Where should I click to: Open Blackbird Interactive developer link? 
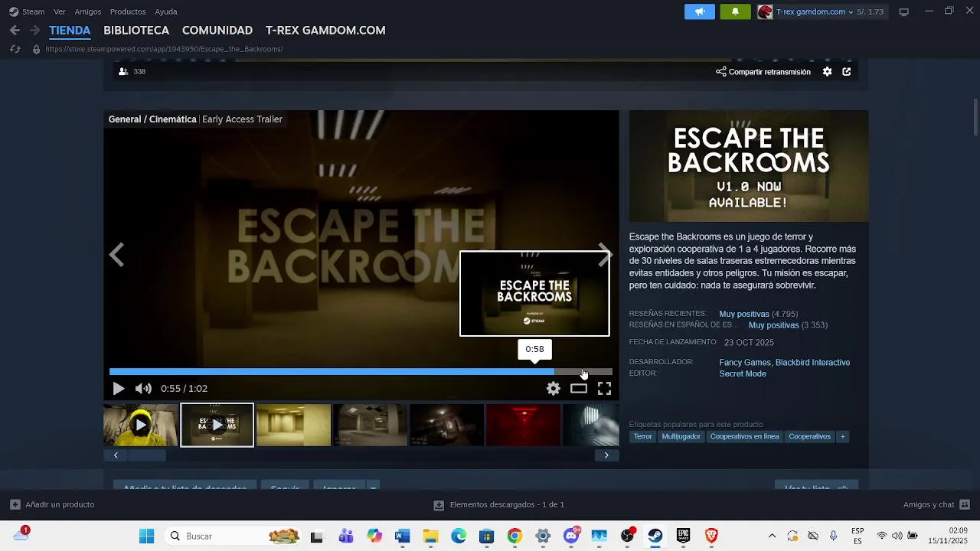(x=812, y=363)
